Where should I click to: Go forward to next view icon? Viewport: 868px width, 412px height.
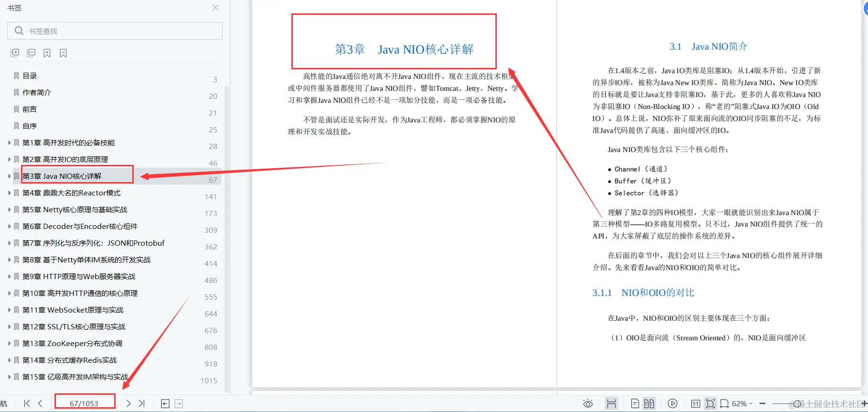[x=179, y=404]
